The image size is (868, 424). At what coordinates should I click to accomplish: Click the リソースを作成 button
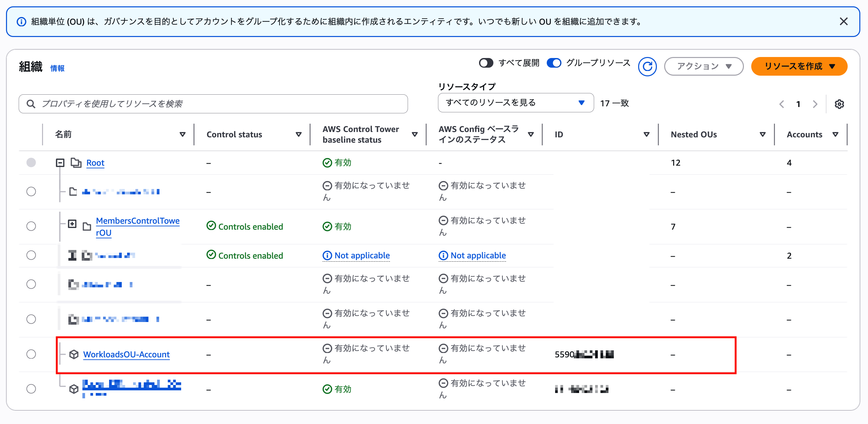(x=799, y=66)
